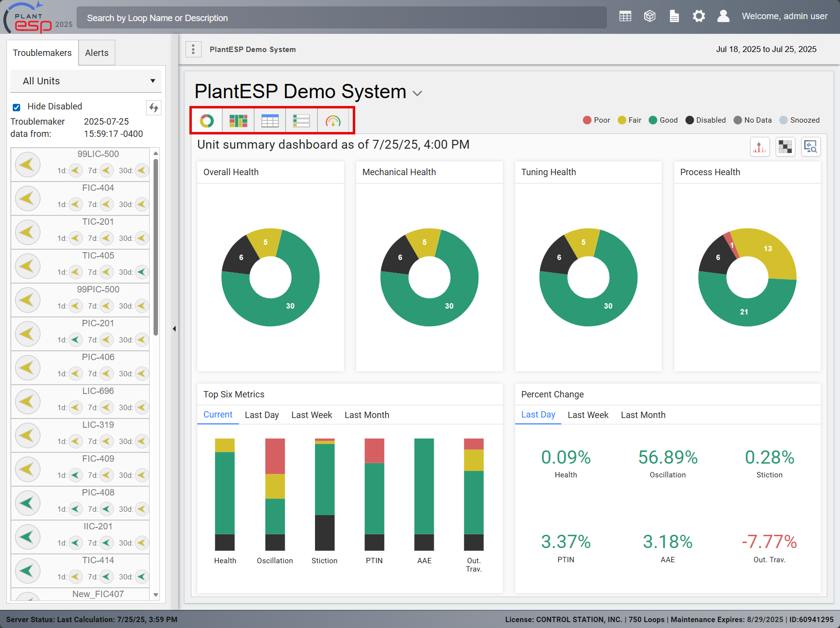
Task: Toggle the Good legend item
Action: pyautogui.click(x=663, y=120)
